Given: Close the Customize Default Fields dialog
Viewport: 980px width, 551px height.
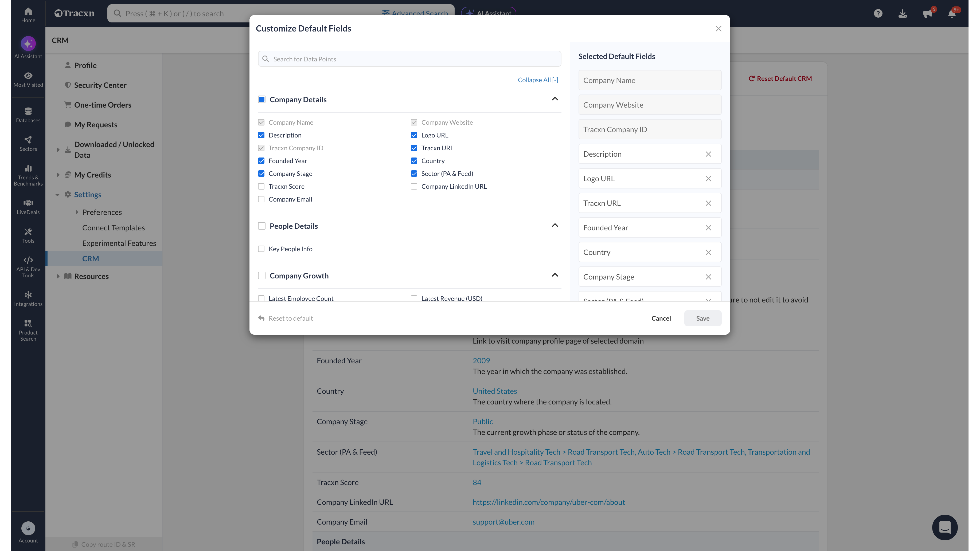Looking at the screenshot, I should [718, 29].
